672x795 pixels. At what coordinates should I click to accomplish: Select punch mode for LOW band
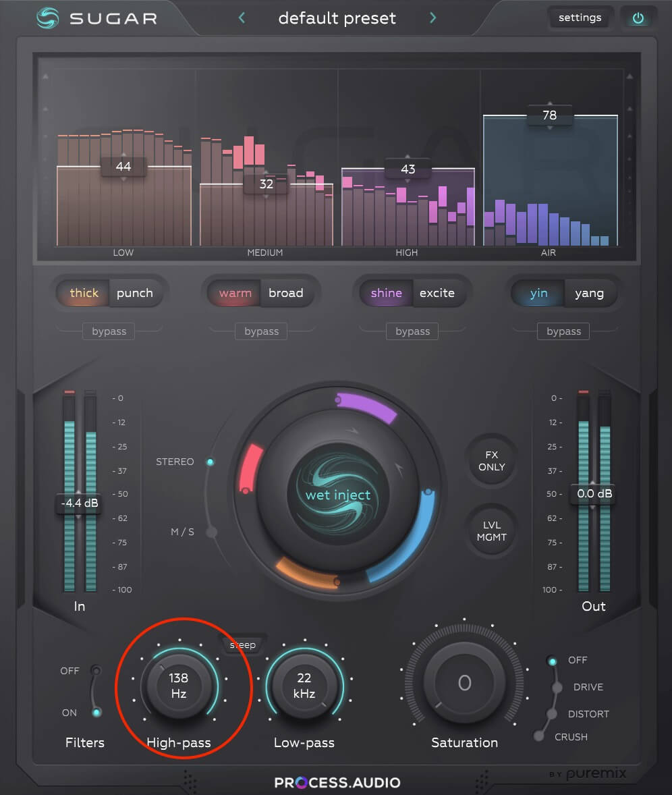coord(135,293)
